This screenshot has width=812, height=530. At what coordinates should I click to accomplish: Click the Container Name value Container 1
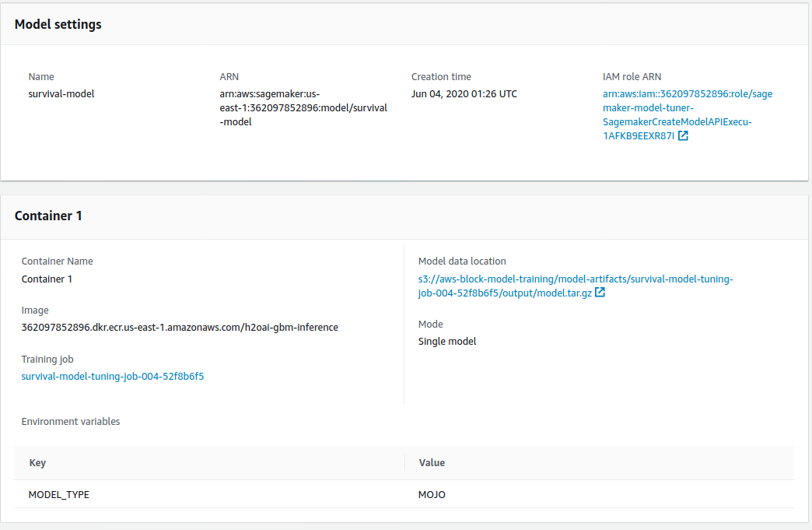[x=47, y=279]
